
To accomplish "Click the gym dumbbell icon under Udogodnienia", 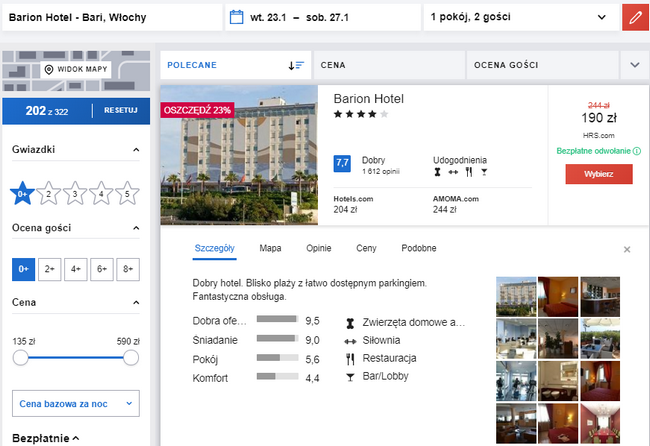I will click(x=453, y=172).
